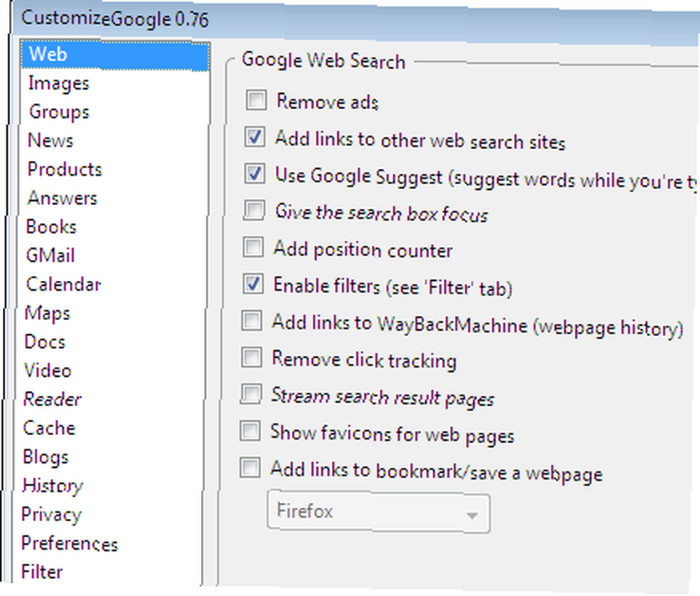700x596 pixels.
Task: Uncheck Add links to other web search sites
Action: (255, 137)
